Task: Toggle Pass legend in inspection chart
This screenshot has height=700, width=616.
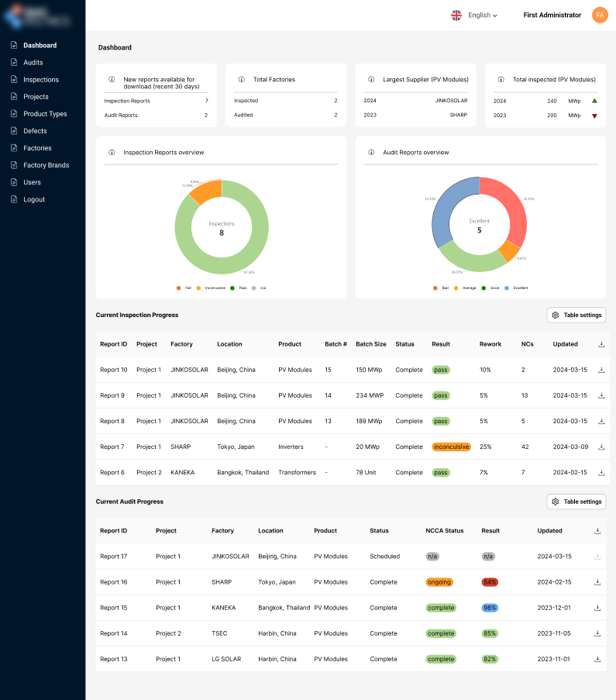Action: click(239, 288)
